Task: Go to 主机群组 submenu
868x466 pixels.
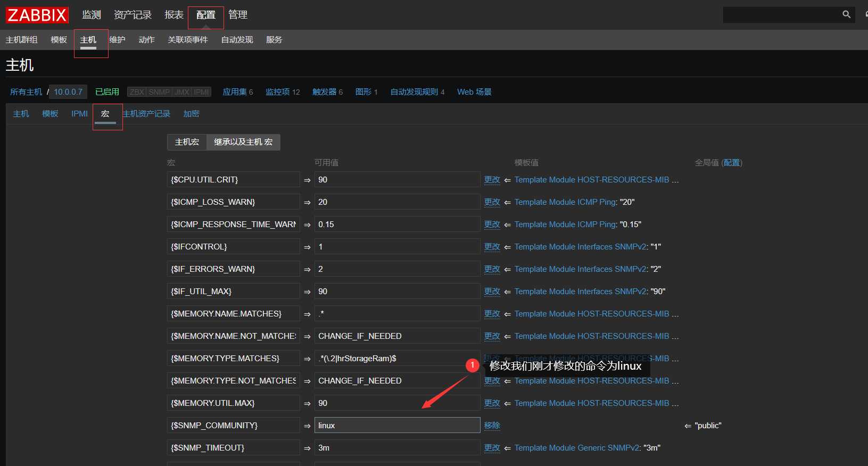Action: [x=22, y=40]
